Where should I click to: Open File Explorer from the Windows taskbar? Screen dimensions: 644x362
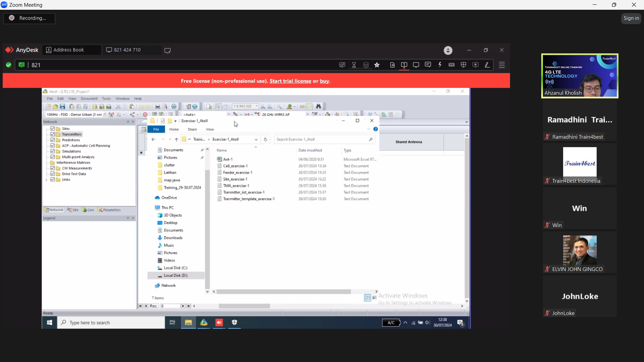(188, 322)
